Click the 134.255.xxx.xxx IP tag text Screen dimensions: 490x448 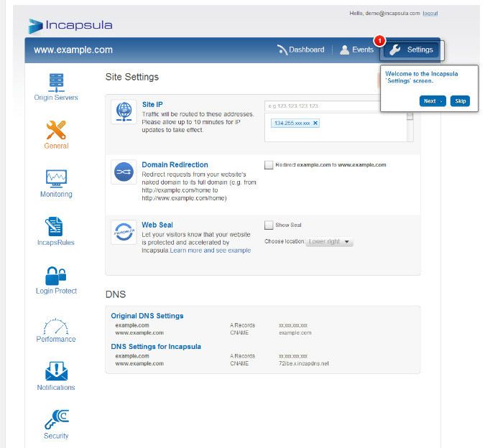tap(292, 123)
